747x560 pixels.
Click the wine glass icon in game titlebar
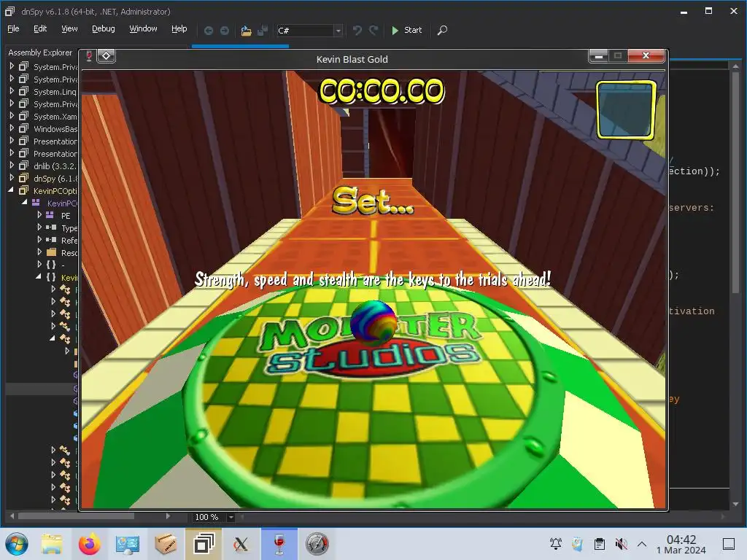coord(88,56)
